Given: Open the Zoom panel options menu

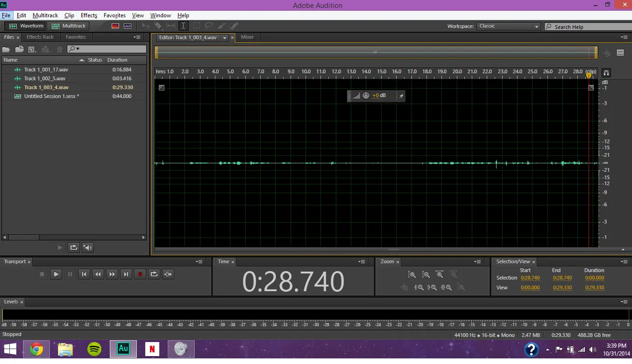Looking at the screenshot, I should tap(477, 262).
